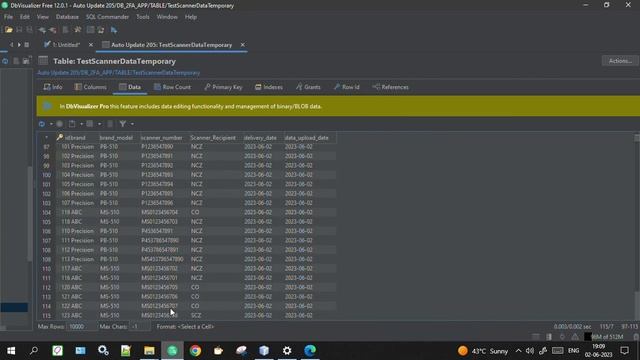Switch to the Primary Key tab
Image resolution: width=640 pixels, height=360 pixels.
[223, 87]
